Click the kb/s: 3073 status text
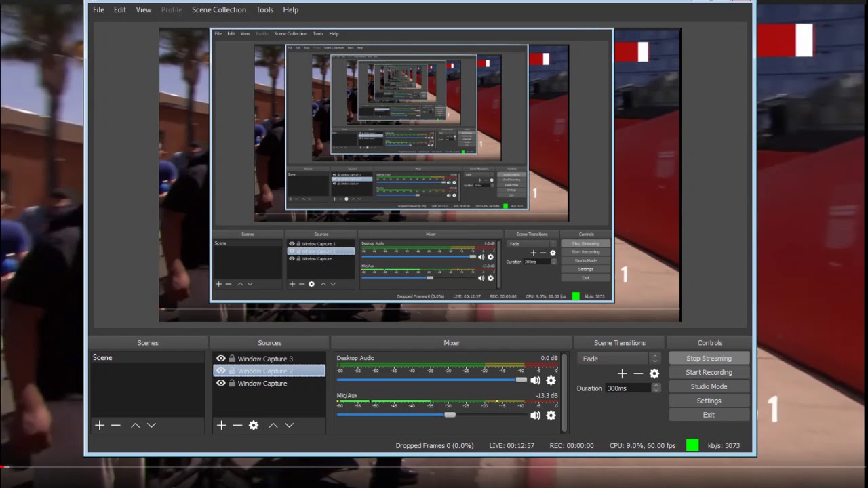The height and width of the screenshot is (488, 868). [x=724, y=445]
